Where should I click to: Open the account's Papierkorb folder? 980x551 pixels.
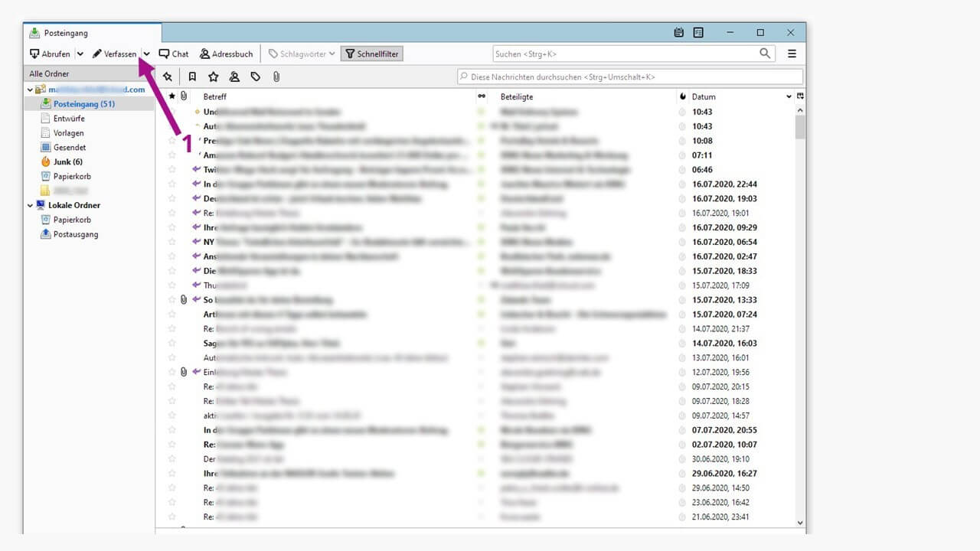click(x=72, y=177)
